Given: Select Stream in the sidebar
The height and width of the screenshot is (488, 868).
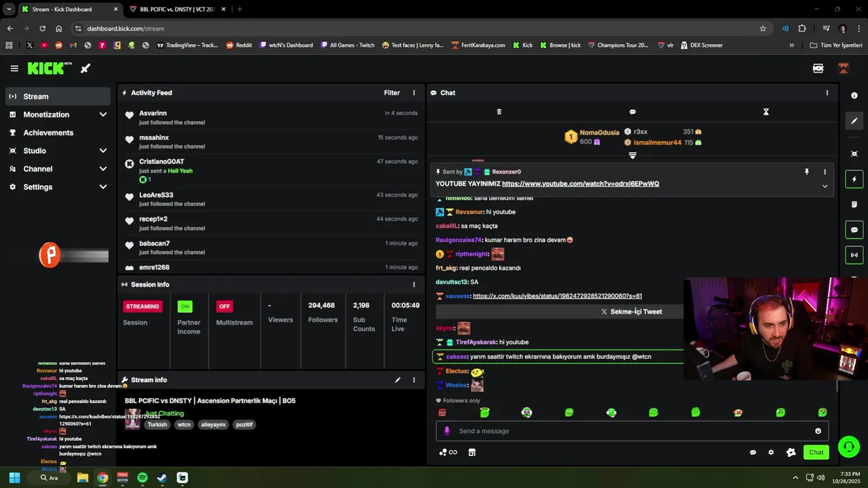Looking at the screenshot, I should coord(58,96).
